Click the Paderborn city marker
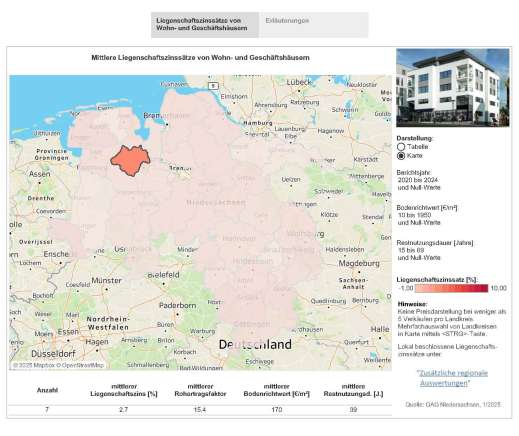The height and width of the screenshot is (436, 519). [176, 314]
